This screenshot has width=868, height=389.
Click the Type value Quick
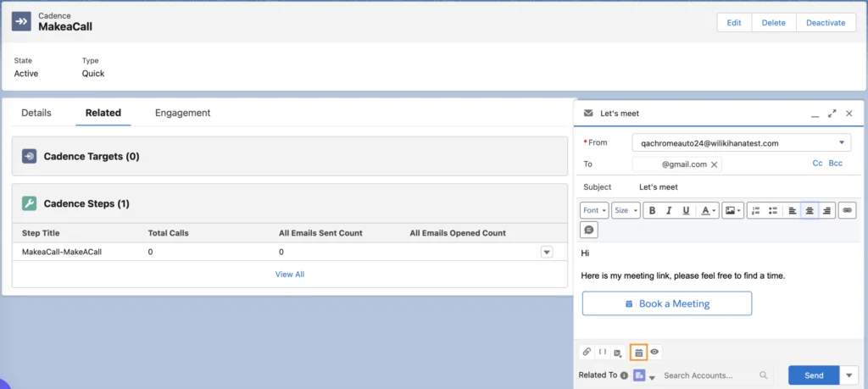point(93,73)
